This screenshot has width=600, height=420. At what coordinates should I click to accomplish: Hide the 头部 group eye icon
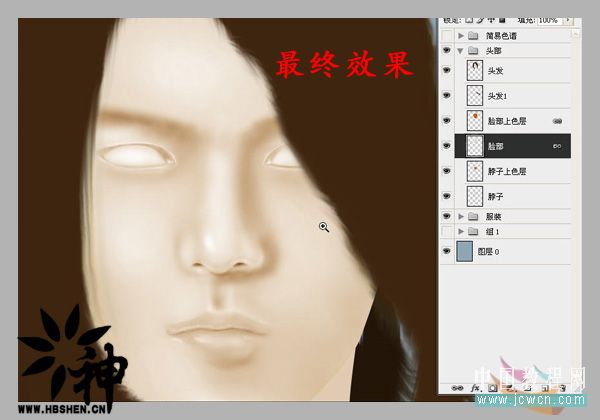coord(446,50)
